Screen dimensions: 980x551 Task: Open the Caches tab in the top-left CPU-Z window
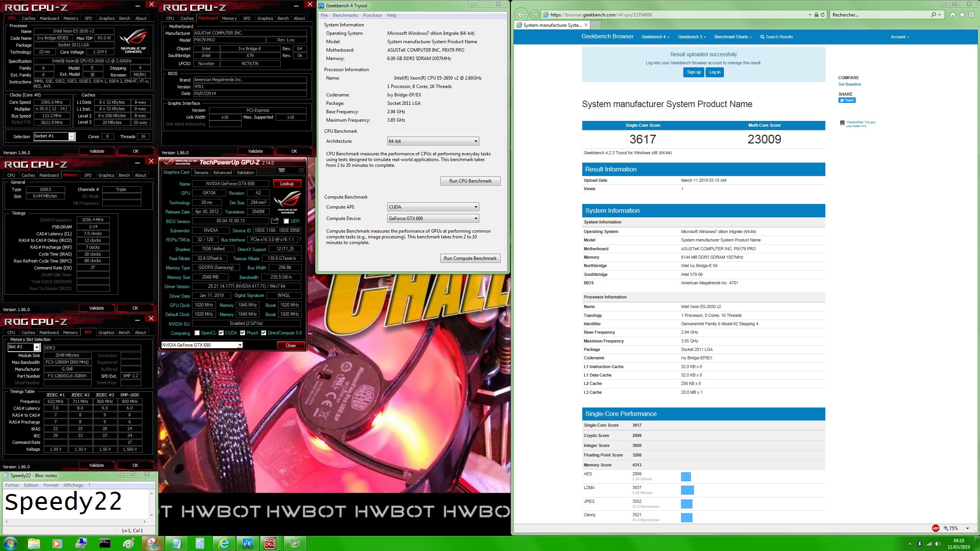pyautogui.click(x=28, y=18)
